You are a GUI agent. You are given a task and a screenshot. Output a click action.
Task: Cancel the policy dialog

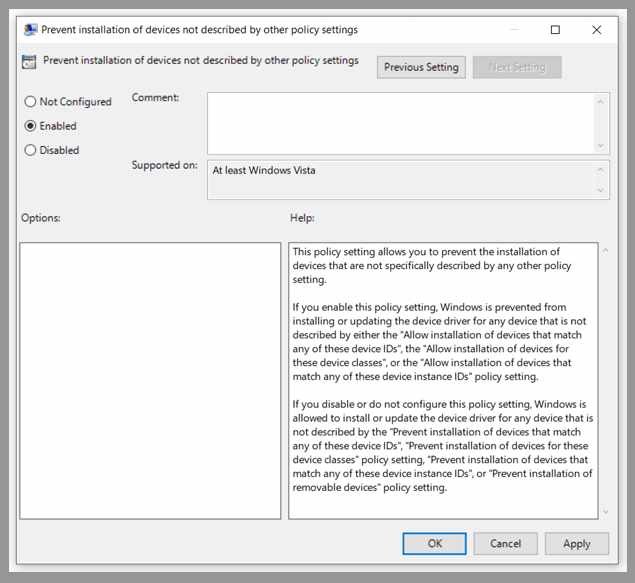[505, 543]
